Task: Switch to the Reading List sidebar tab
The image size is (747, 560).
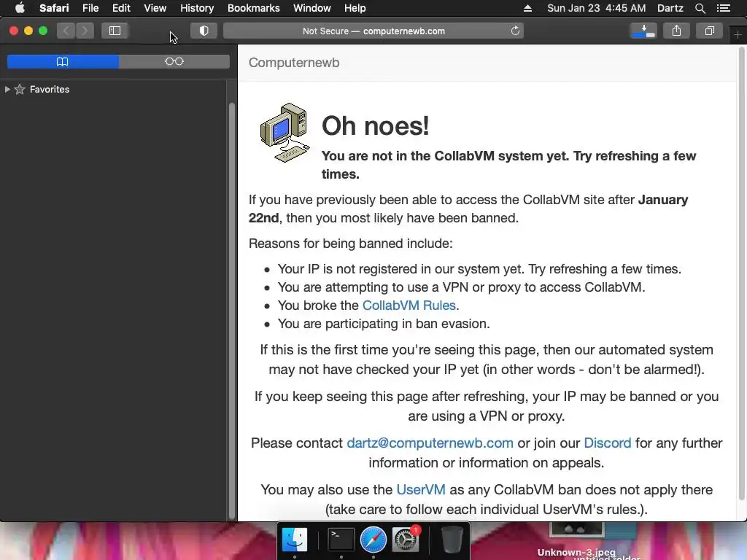Action: [x=174, y=61]
